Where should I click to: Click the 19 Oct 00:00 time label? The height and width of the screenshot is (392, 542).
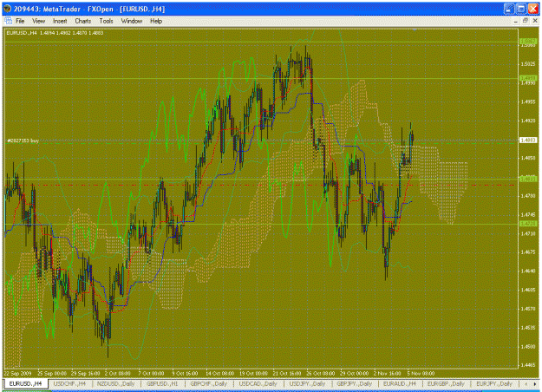coord(253,373)
